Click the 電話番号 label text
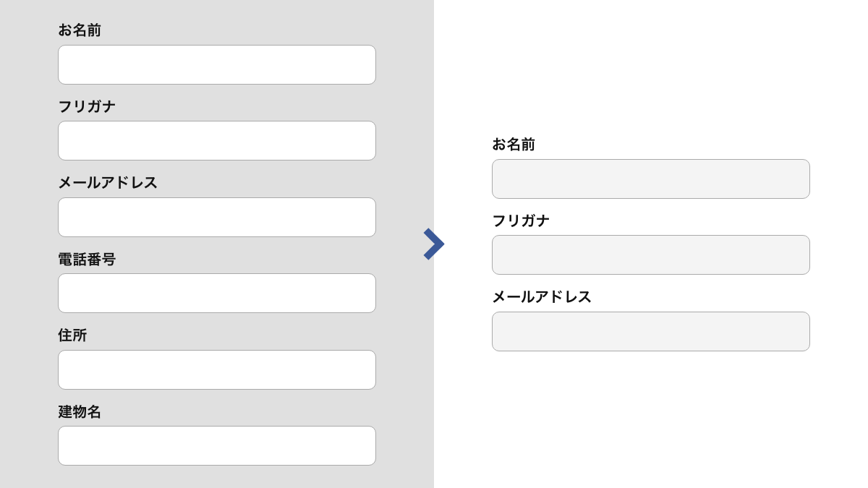The width and height of the screenshot is (868, 488). coord(87,260)
